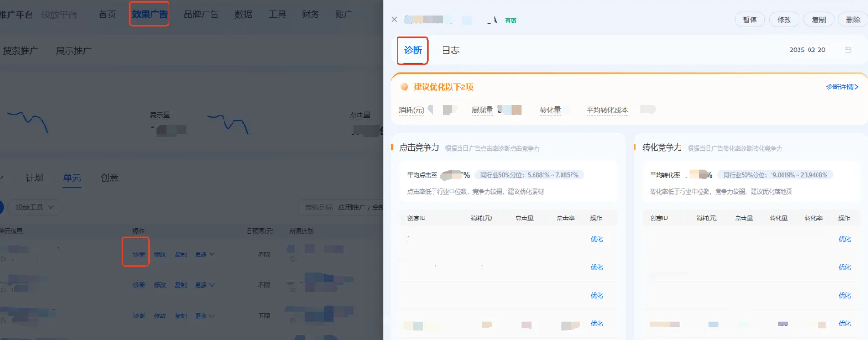Screen dimensions: 868x340
Task: Click the 转化竞争力 section title
Action: (x=662, y=147)
